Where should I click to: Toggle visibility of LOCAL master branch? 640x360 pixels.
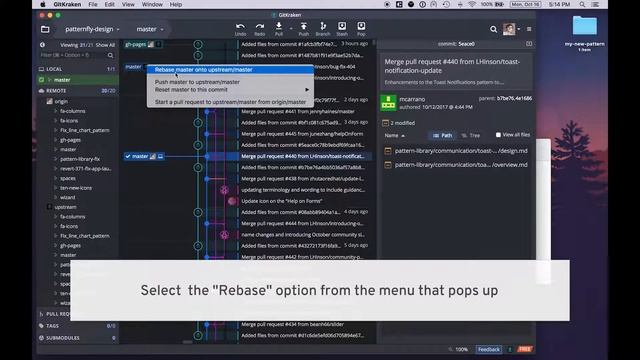[41, 80]
